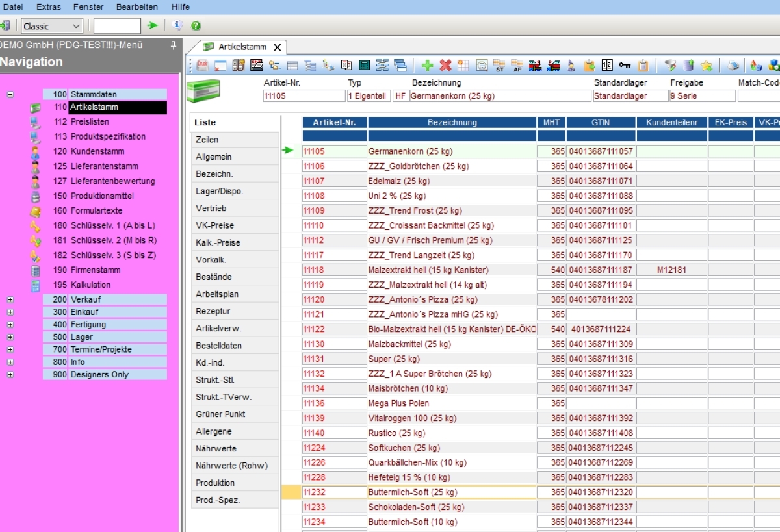Click the Artikel-Nr. input field
Image resolution: width=780 pixels, height=532 pixels.
click(x=304, y=96)
